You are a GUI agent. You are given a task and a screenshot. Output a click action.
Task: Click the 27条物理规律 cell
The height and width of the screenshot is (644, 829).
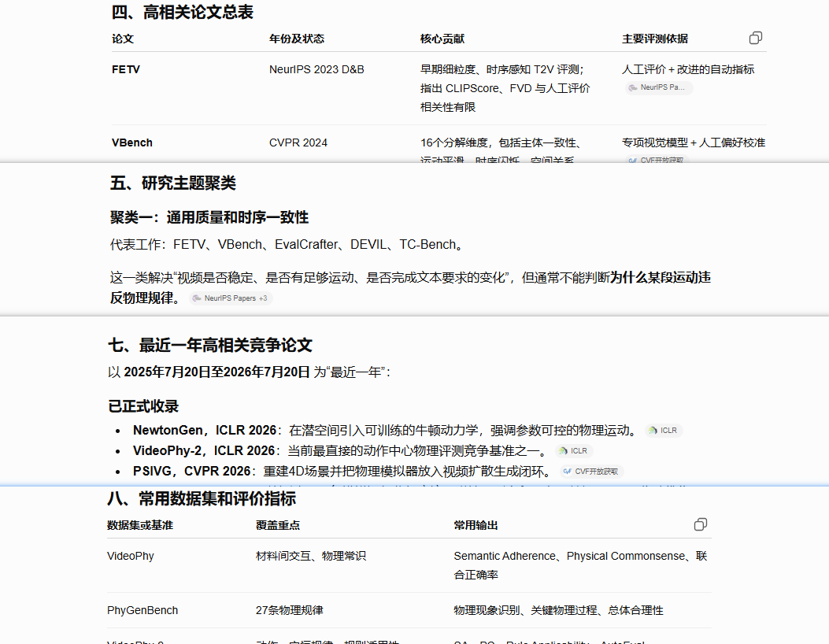289,610
